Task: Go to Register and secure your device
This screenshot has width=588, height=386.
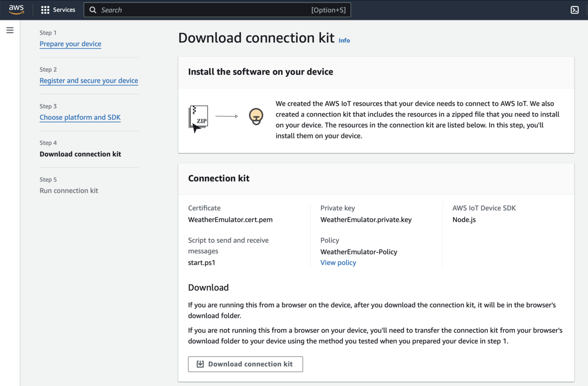Action: (x=89, y=81)
